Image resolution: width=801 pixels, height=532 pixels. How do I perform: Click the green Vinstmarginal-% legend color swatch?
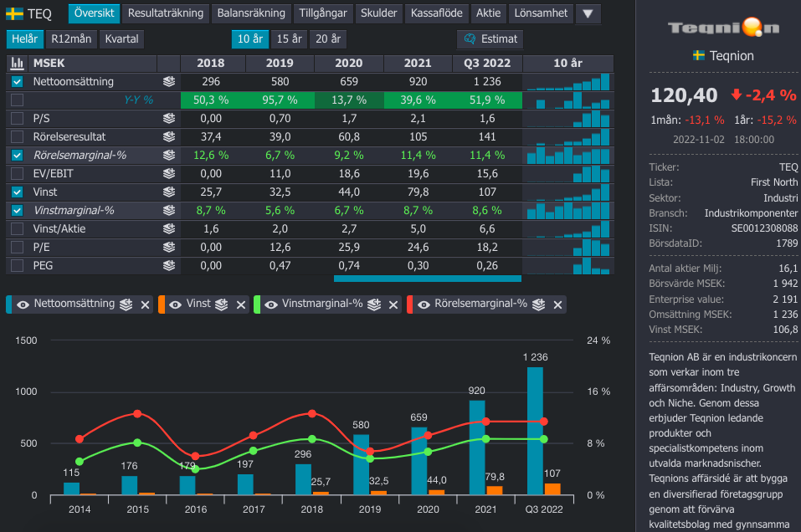[x=257, y=304]
